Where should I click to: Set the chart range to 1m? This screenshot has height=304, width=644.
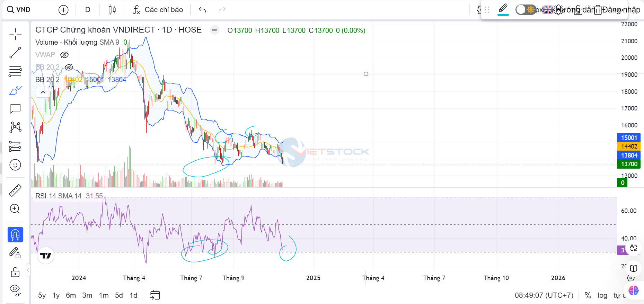click(x=104, y=295)
